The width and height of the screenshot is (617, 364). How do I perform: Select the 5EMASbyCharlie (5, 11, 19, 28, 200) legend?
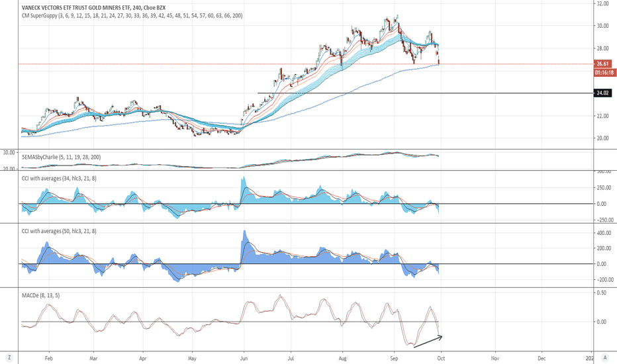(x=62, y=157)
